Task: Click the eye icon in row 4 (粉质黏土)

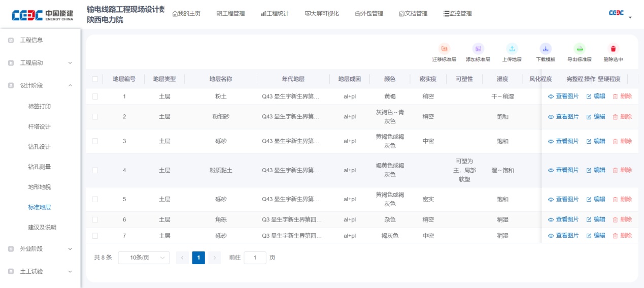Action: pyautogui.click(x=551, y=170)
